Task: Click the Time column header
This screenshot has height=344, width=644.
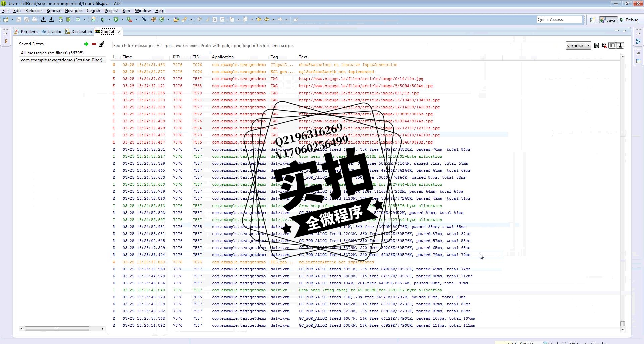Action: [x=127, y=57]
